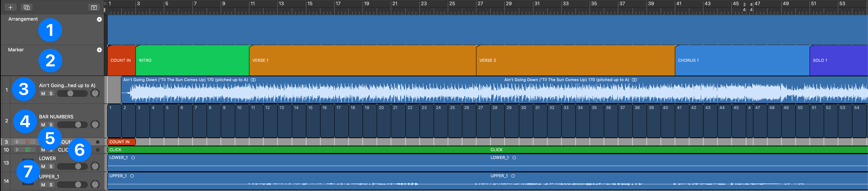The height and width of the screenshot is (191, 868).
Task: Expand track stack 3 with chevron
Action: click(x=17, y=142)
